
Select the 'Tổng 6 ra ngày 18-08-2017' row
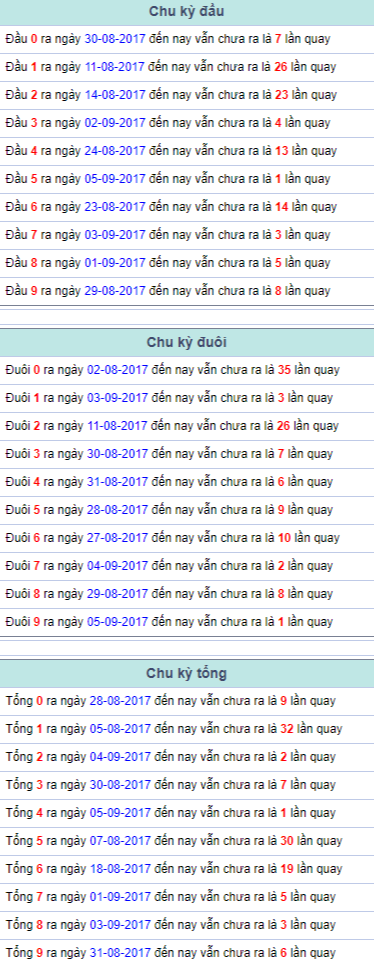pyautogui.click(x=187, y=869)
